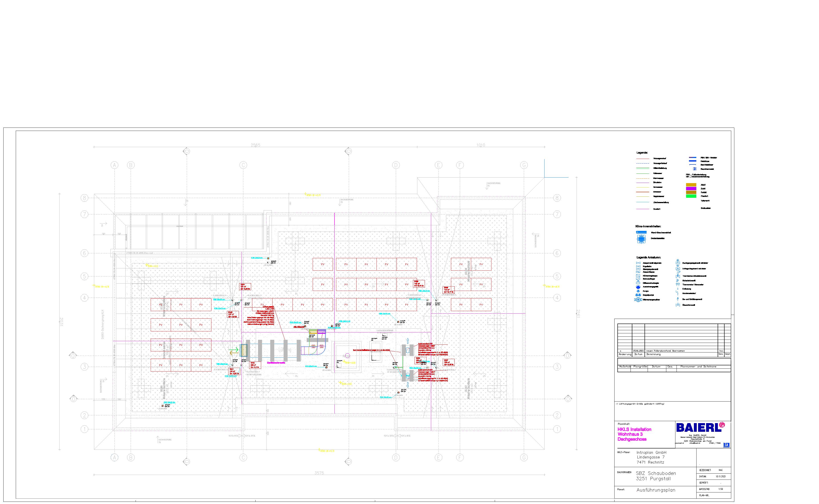This screenshot has height=504, width=819.
Task: Click the magenta Zuluft color swatch
Action: [691, 189]
